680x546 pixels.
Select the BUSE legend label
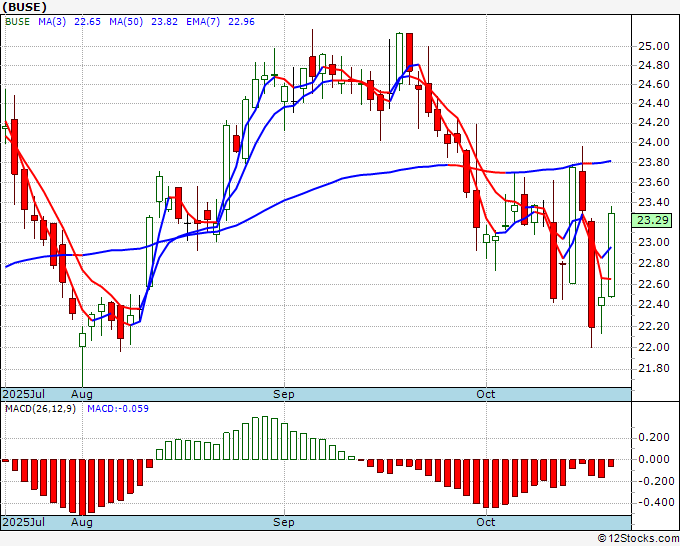click(17, 22)
